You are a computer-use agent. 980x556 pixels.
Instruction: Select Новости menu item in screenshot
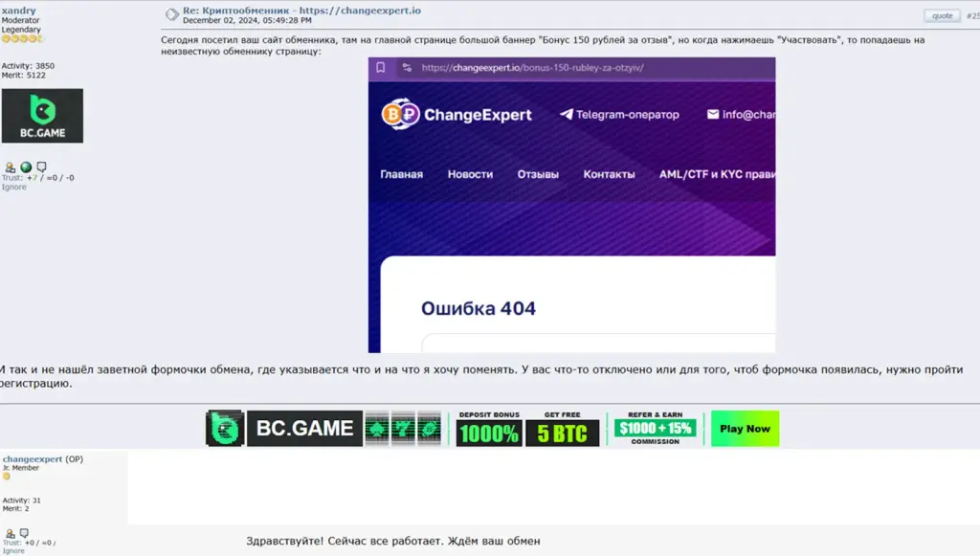click(x=470, y=174)
